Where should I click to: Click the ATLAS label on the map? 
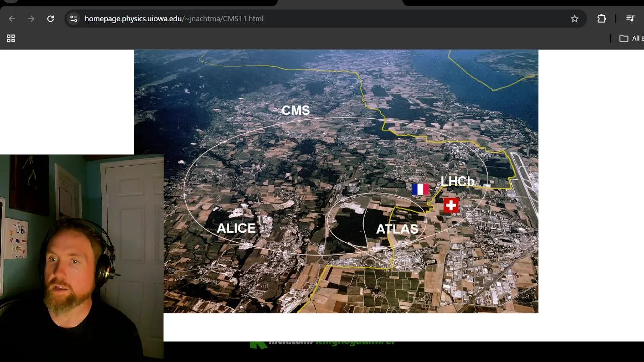[x=397, y=229]
